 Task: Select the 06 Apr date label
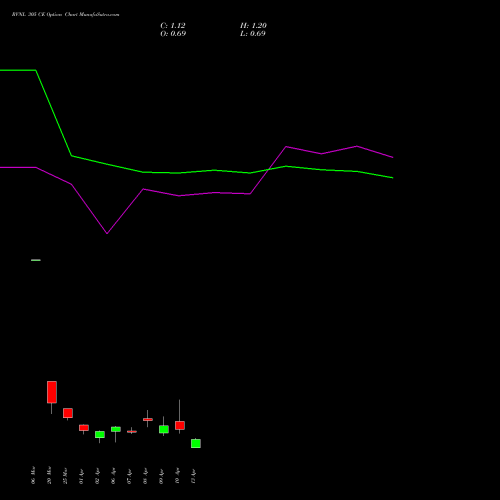tap(113, 476)
